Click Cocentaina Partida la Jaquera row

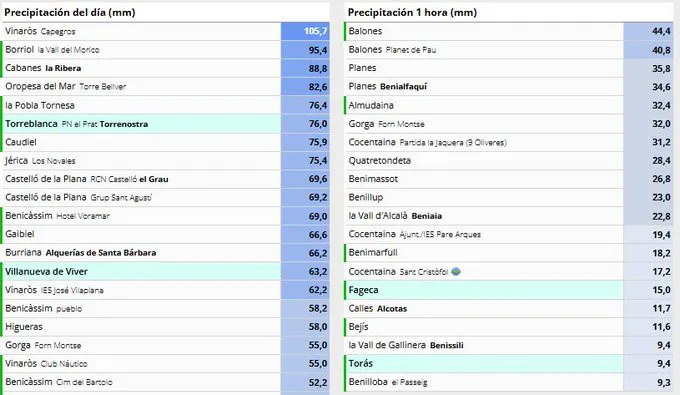[509, 142]
